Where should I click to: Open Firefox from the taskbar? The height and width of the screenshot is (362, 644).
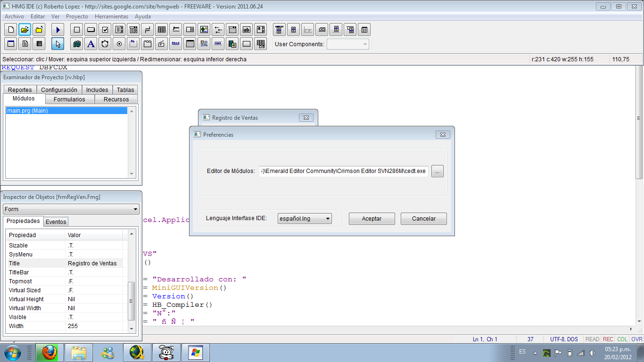coord(50,352)
